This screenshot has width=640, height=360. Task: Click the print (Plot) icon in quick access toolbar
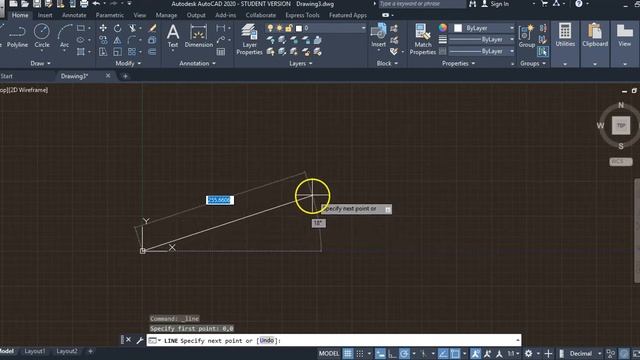pyautogui.click(x=84, y=4)
